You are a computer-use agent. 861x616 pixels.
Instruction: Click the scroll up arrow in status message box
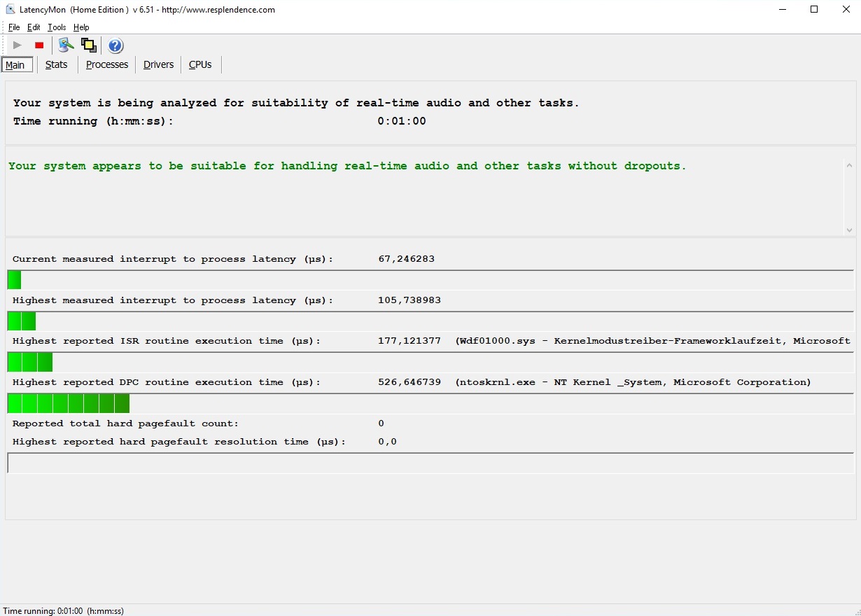point(849,166)
